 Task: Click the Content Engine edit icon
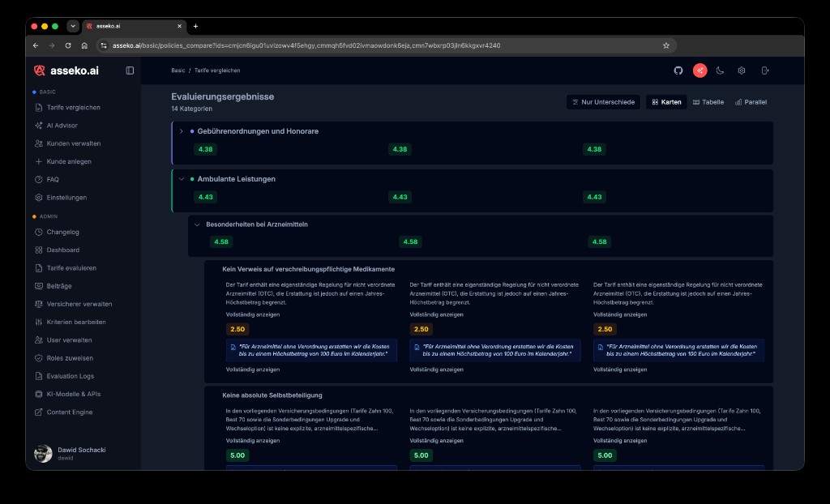(39, 412)
